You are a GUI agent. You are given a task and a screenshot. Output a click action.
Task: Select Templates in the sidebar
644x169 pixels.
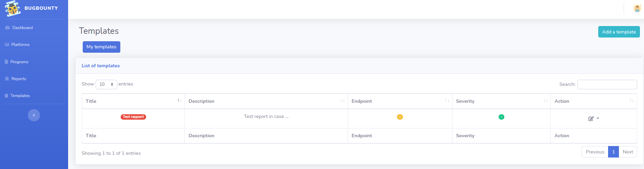click(20, 96)
